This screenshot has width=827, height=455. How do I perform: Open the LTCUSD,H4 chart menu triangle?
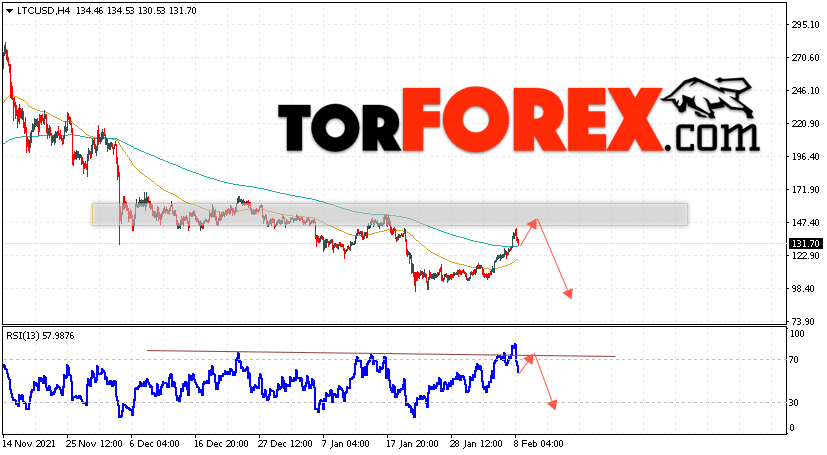[x=9, y=11]
